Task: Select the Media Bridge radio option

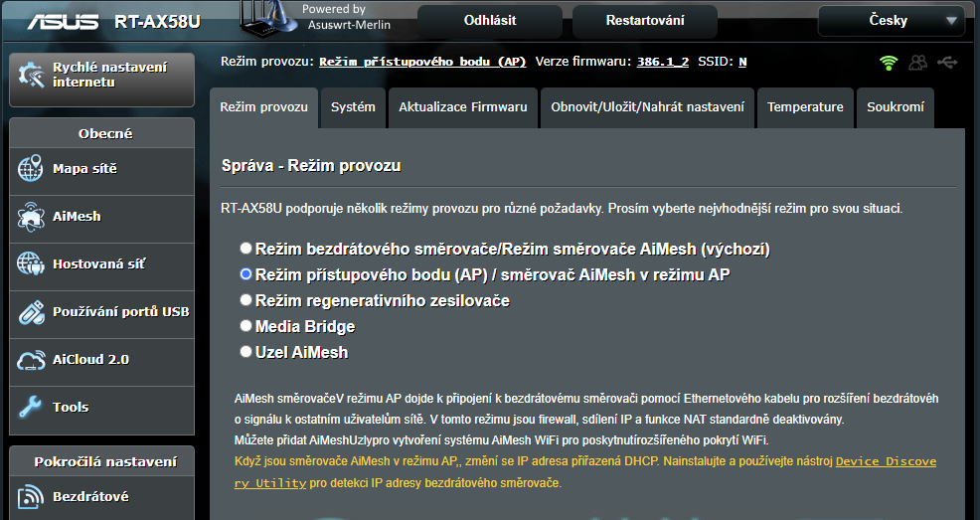Action: coord(246,326)
